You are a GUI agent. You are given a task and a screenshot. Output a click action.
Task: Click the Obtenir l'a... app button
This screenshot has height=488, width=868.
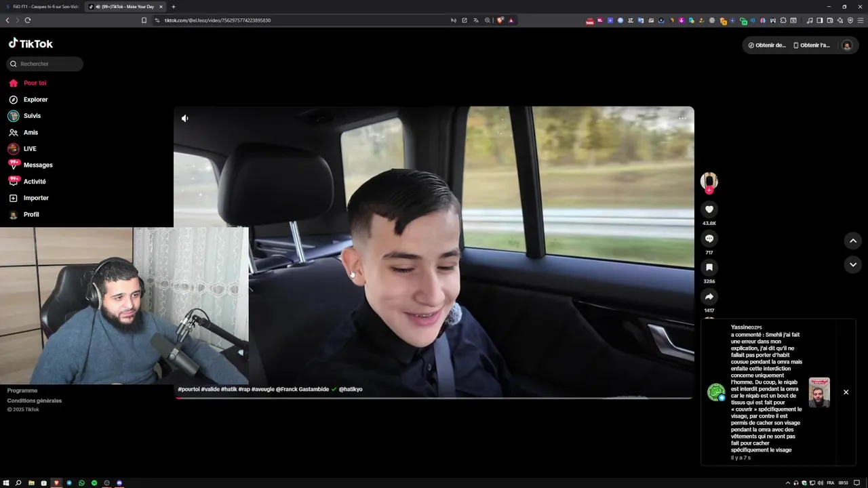pyautogui.click(x=812, y=45)
